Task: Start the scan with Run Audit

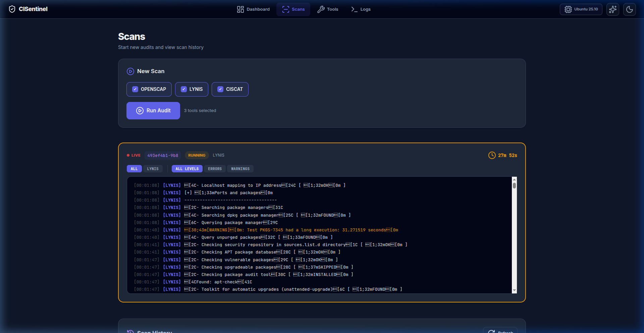Action: pos(153,111)
